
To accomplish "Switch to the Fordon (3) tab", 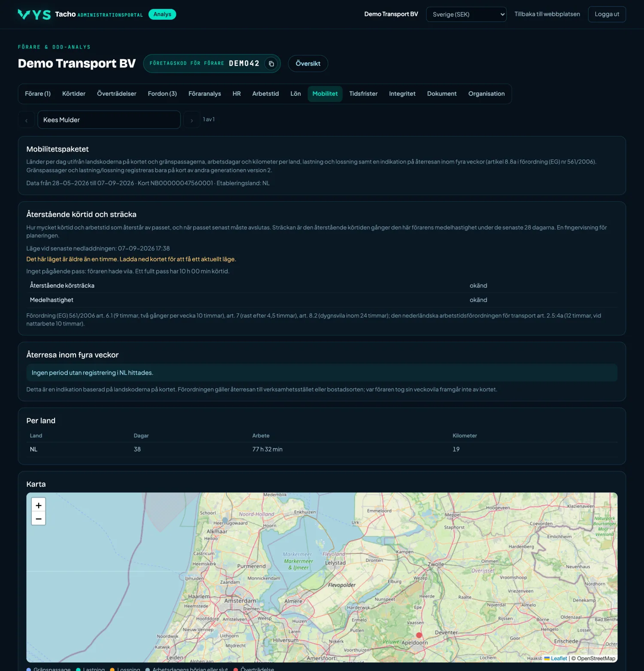I will point(162,94).
